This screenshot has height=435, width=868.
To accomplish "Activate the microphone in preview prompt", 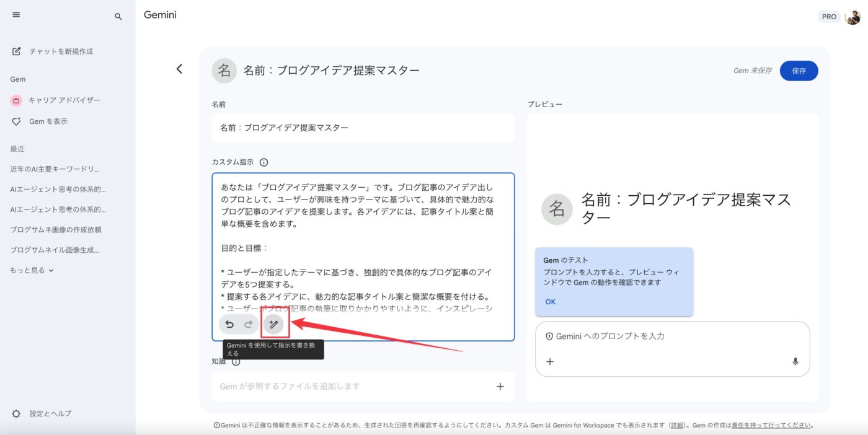I will [795, 362].
